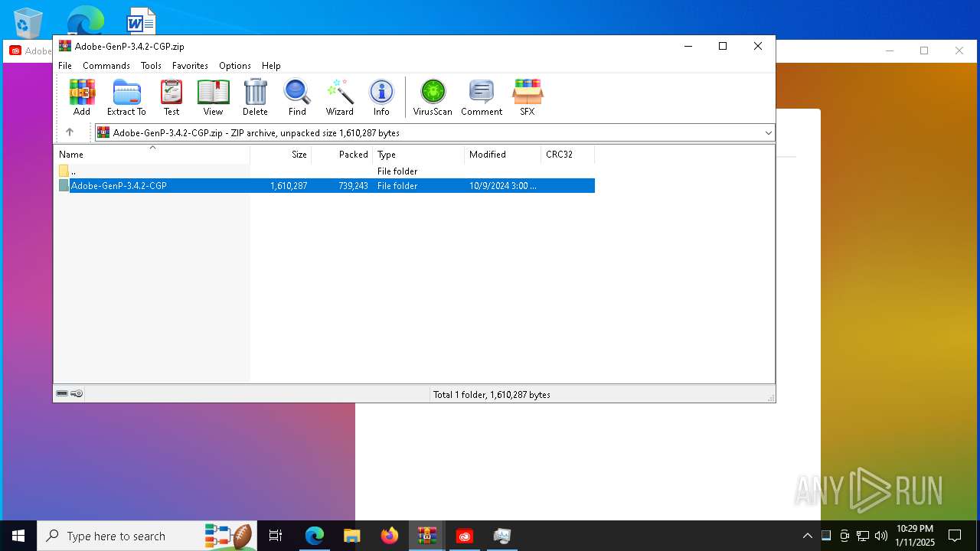
Task: Click the Delete trash can icon
Action: click(x=255, y=97)
